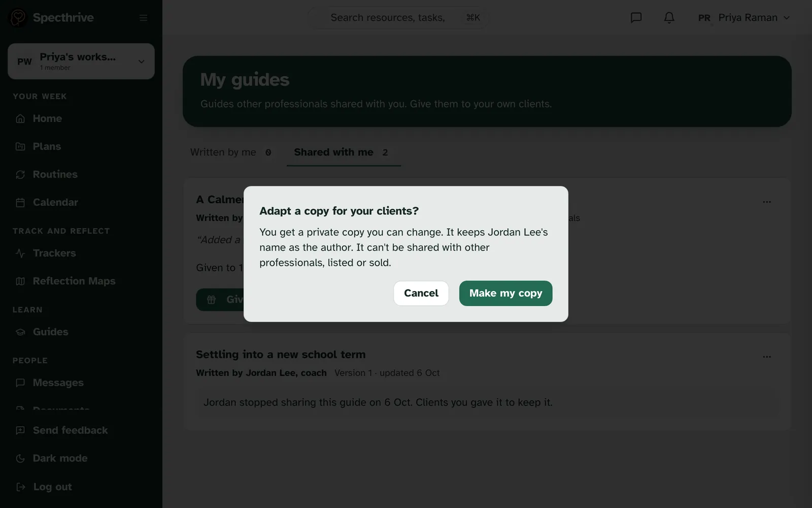Click the Give button on the guide card
The image size is (812, 508).
[220, 300]
